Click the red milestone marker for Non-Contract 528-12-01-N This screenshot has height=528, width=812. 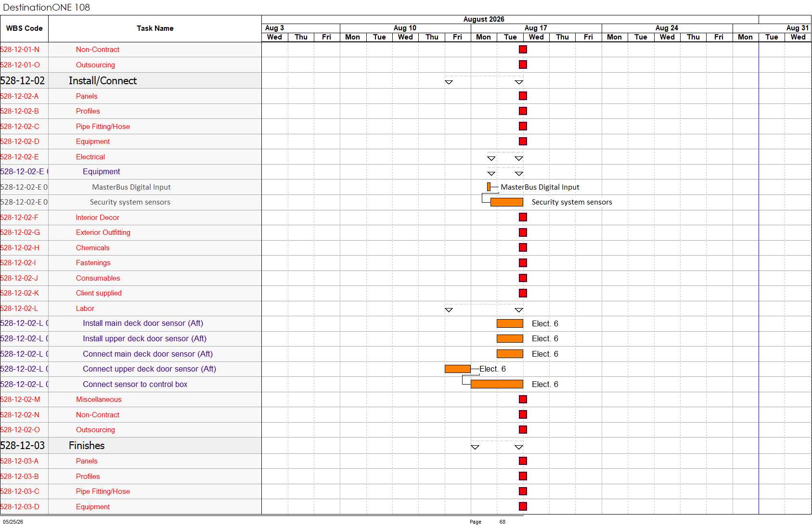click(x=523, y=50)
